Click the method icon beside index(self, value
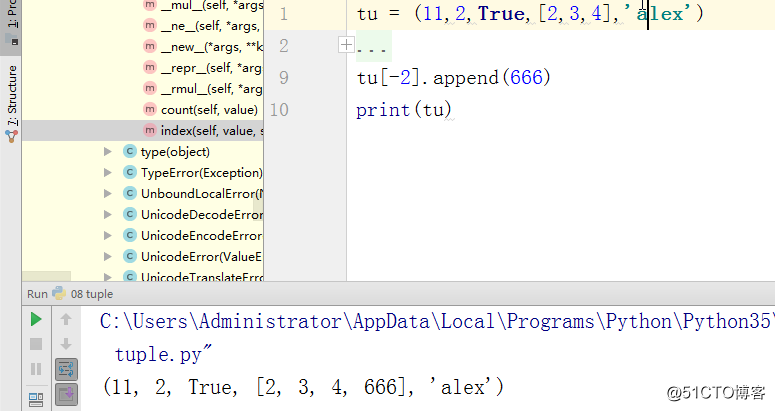 pyautogui.click(x=150, y=130)
